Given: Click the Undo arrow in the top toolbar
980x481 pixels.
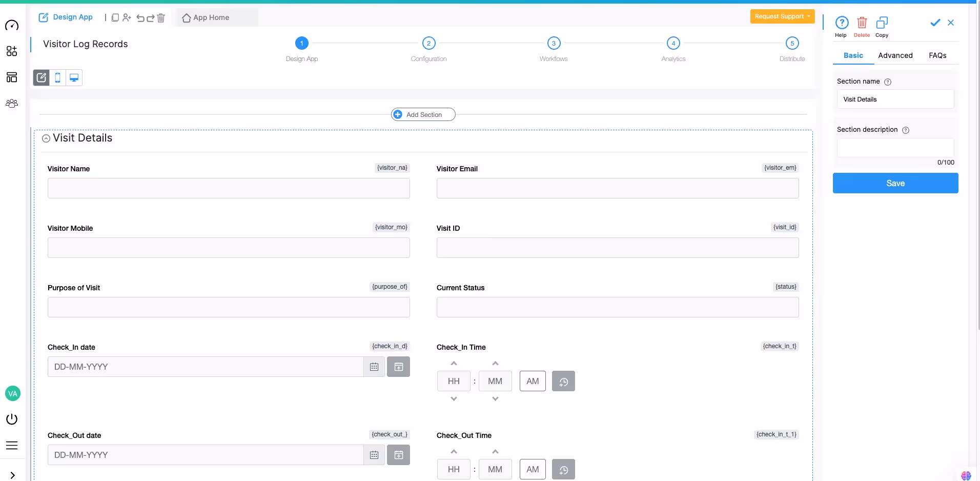Looking at the screenshot, I should (140, 18).
